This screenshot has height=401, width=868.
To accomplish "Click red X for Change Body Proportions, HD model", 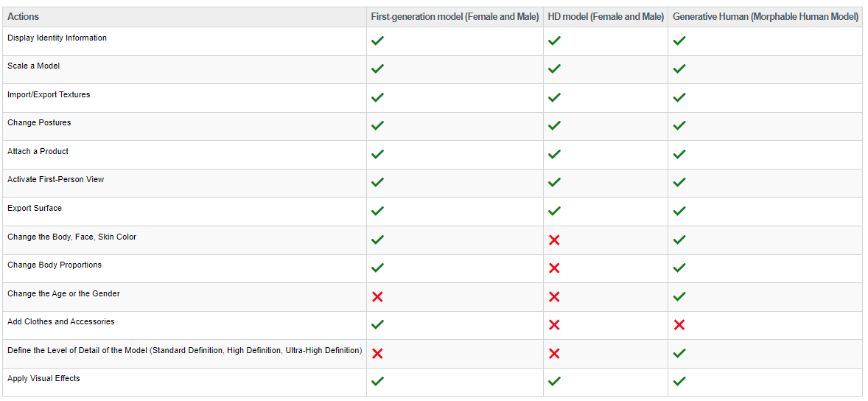I will coord(554,268).
